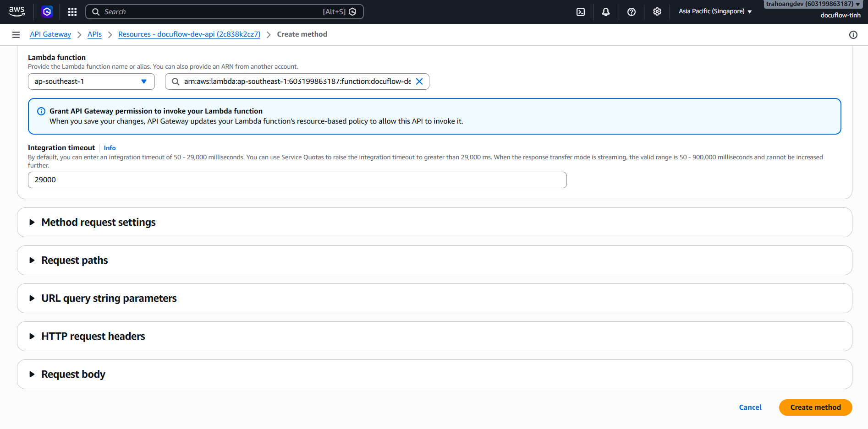Click the Integration timeout 29000 field
The image size is (868, 429).
[x=297, y=180]
